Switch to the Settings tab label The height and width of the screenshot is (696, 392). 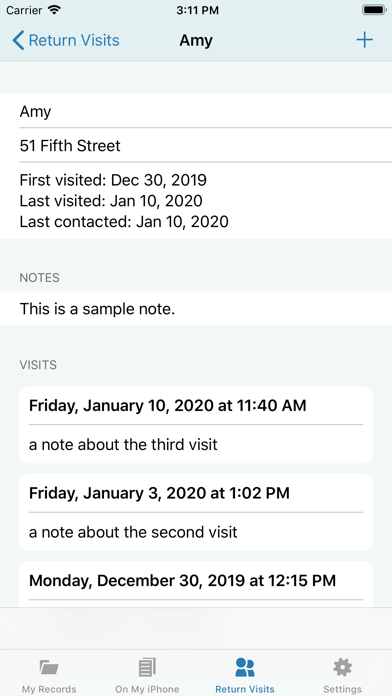[342, 689]
